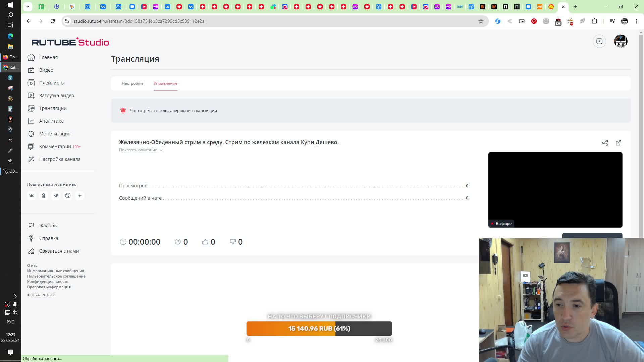Viewport: 644px width, 362px height.
Task: Select the Управление tab
Action: coord(165,83)
